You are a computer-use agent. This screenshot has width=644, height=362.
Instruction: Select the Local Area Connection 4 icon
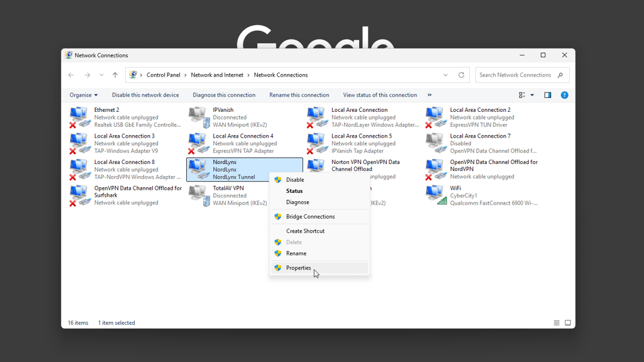pos(199,143)
